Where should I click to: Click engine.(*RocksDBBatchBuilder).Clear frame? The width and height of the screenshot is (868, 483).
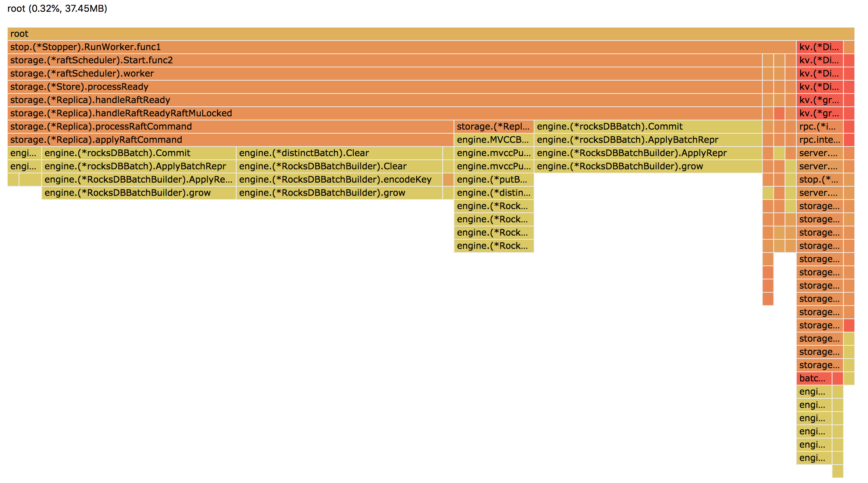point(339,166)
